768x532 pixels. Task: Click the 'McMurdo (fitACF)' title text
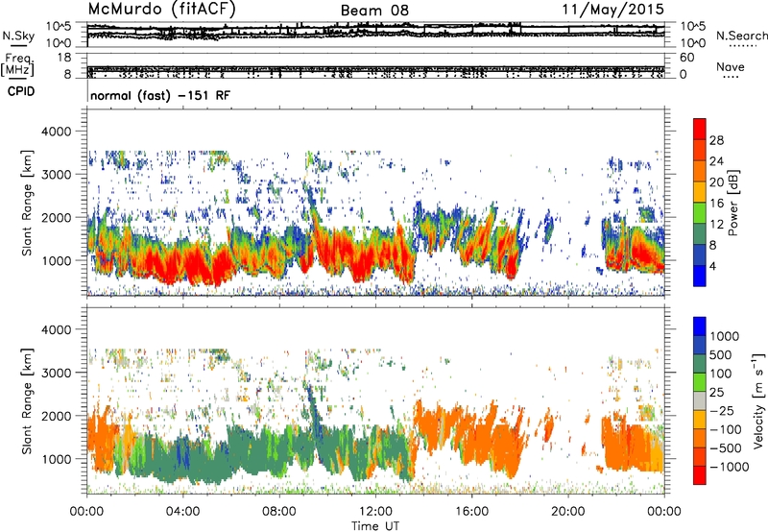[x=161, y=10]
